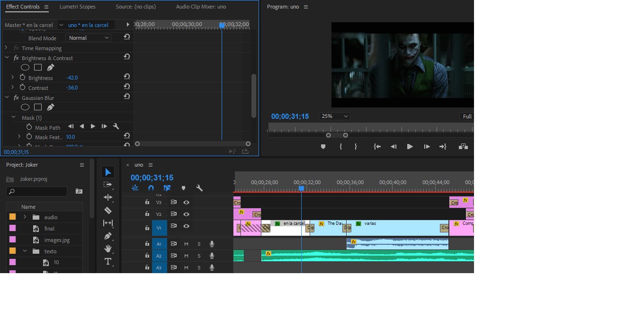The image size is (644, 320).
Task: Create 4-point polygon mask for Brightness & Contrast
Action: [38, 67]
